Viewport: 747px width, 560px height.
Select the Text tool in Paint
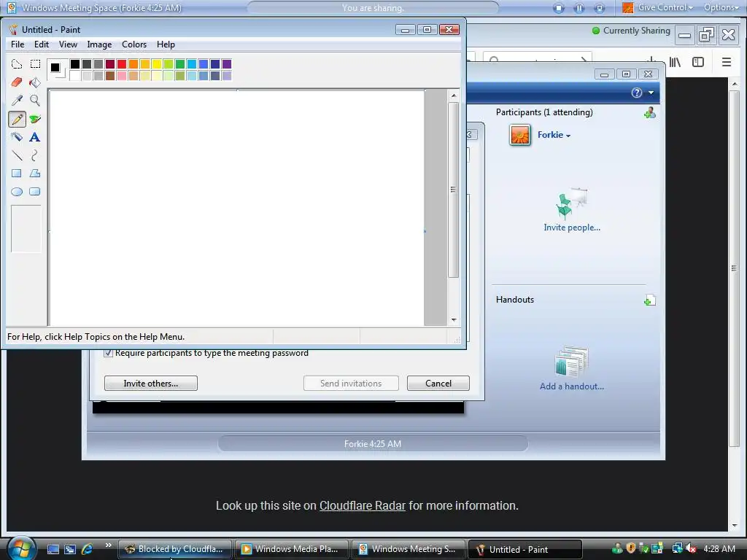tap(35, 137)
